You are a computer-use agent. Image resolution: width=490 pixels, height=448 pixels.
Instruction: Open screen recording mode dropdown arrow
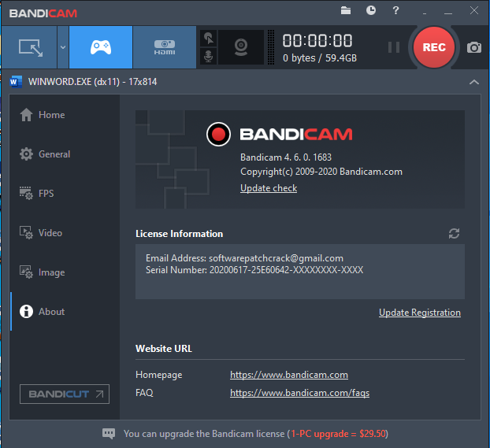point(63,47)
